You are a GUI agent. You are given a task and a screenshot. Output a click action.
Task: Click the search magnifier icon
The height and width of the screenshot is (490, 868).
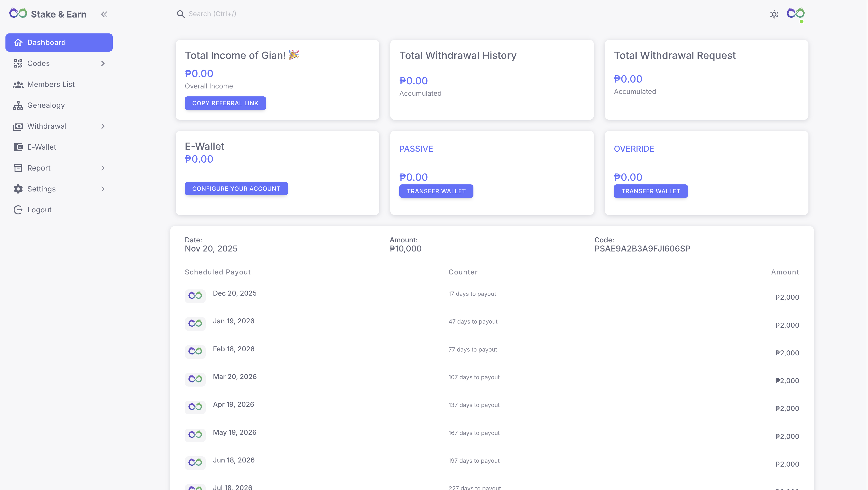pos(181,14)
